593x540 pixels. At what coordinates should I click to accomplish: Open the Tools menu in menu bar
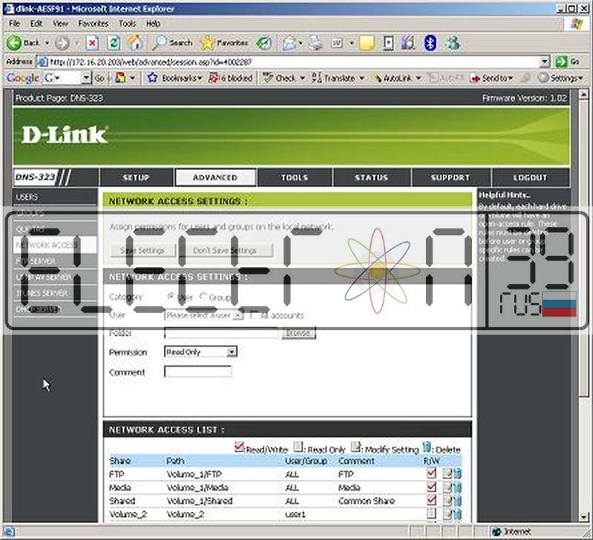[127, 23]
